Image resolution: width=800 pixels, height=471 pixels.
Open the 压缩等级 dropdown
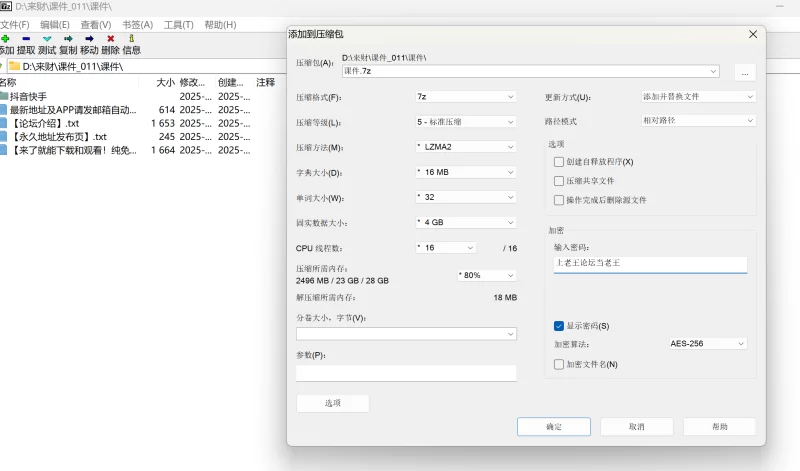pos(466,122)
